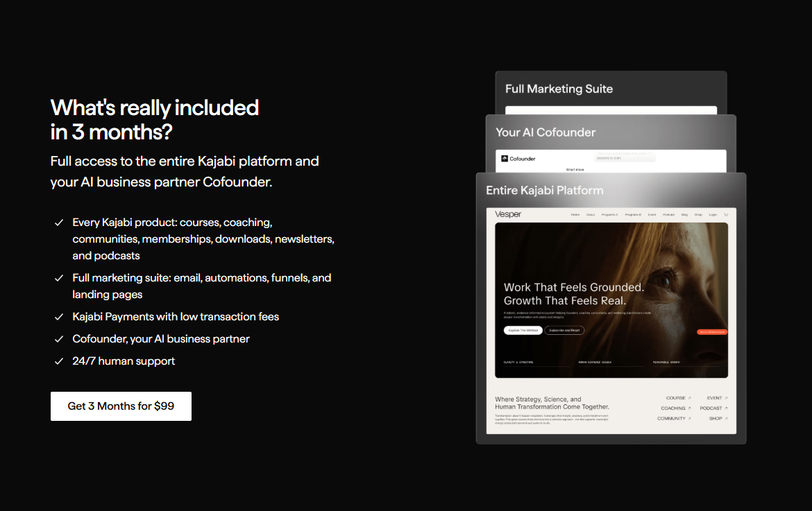Select the Your AI Cofounder card
This screenshot has height=511, width=812.
pyautogui.click(x=611, y=144)
